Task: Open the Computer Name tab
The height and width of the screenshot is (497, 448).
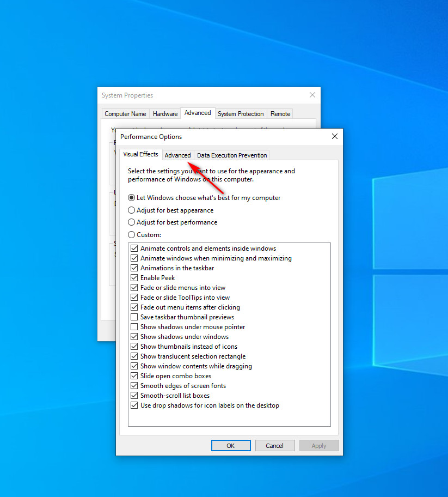Action: tap(125, 114)
